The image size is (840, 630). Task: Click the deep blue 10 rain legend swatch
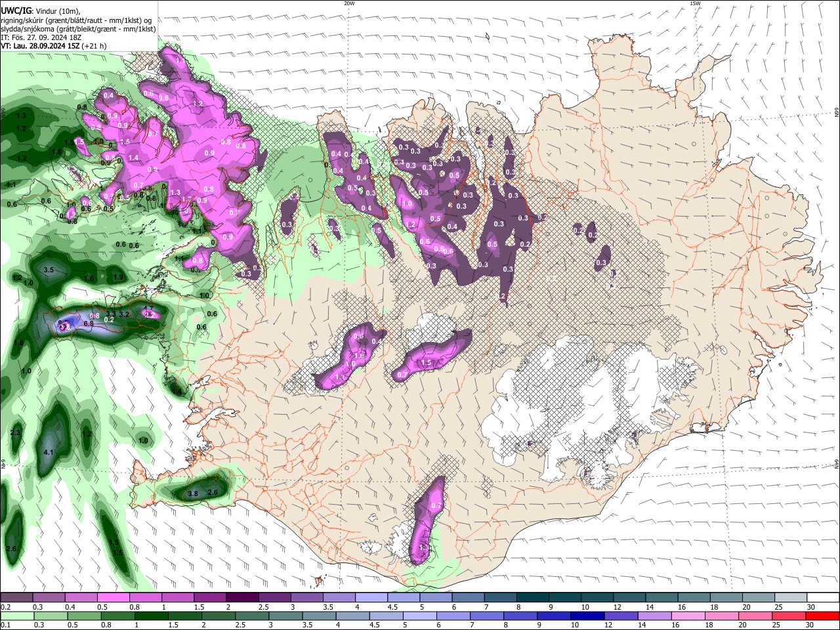(x=588, y=616)
